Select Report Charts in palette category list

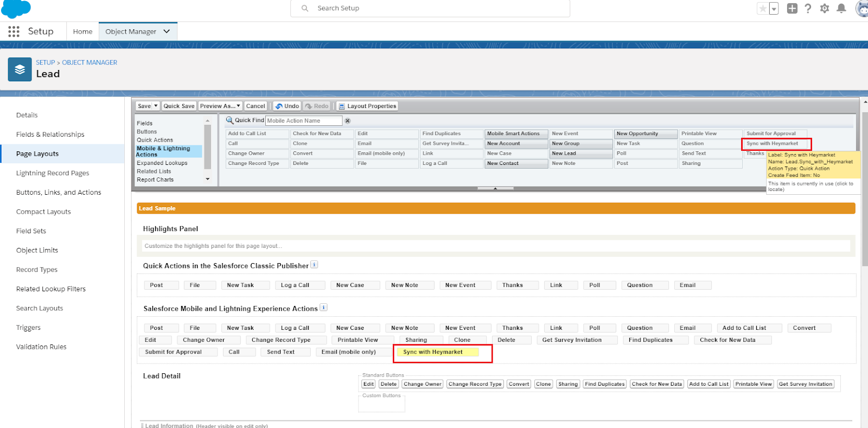coord(155,180)
